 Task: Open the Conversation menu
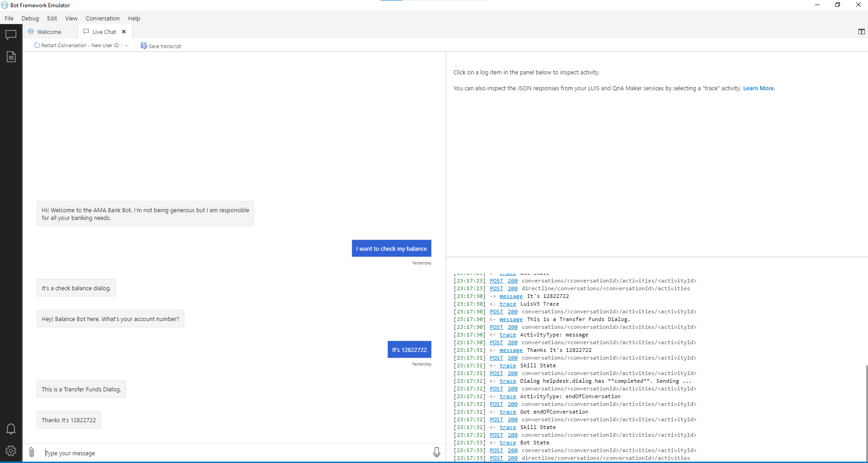[102, 18]
